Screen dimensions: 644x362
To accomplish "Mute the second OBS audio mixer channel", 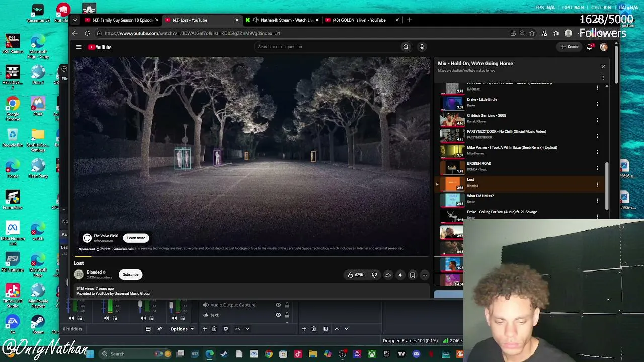I will [x=107, y=318].
